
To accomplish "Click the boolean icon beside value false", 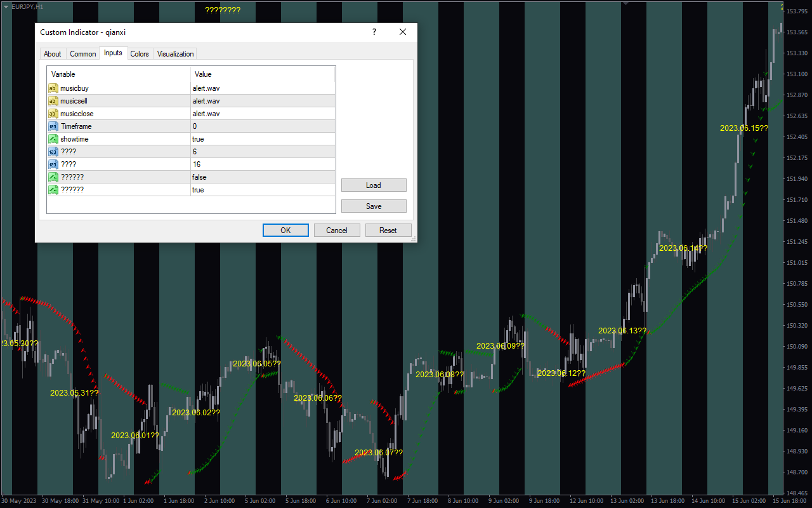I will point(53,177).
